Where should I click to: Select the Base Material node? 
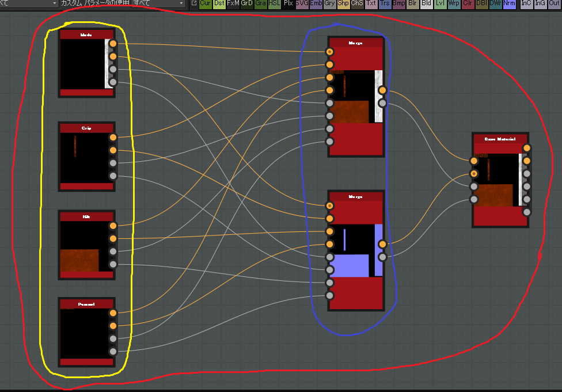pyautogui.click(x=500, y=180)
